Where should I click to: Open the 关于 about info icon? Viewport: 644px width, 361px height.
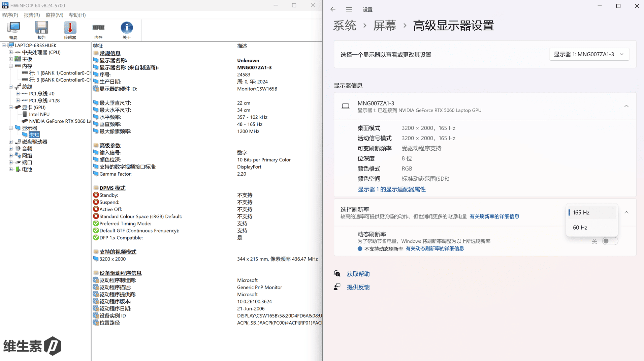[x=127, y=30]
